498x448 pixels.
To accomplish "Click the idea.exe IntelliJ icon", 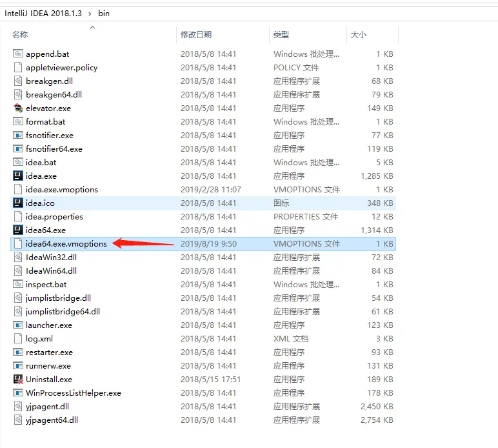I will (x=18, y=176).
